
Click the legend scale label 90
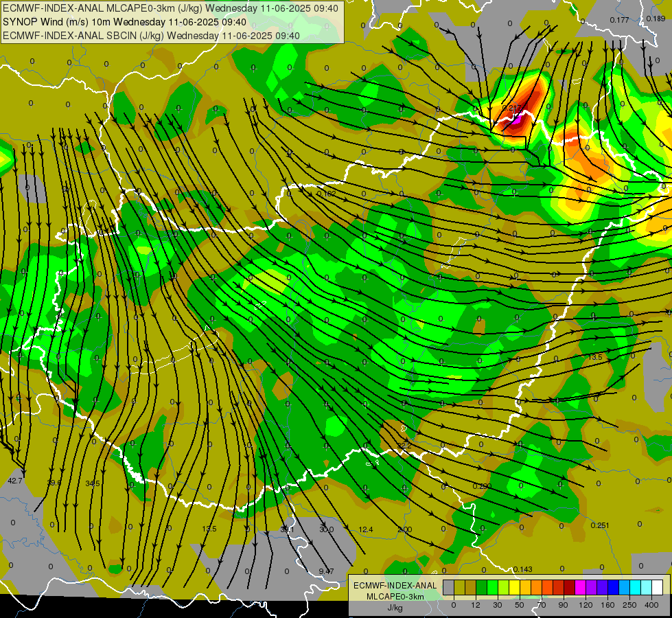pyautogui.click(x=563, y=605)
